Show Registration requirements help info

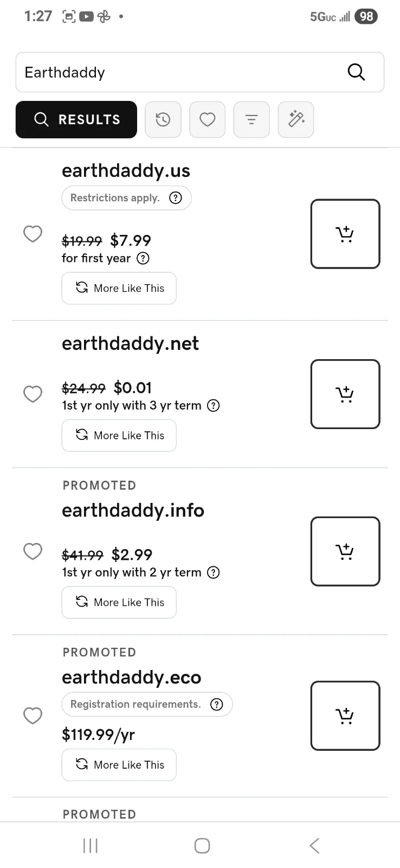(x=217, y=704)
